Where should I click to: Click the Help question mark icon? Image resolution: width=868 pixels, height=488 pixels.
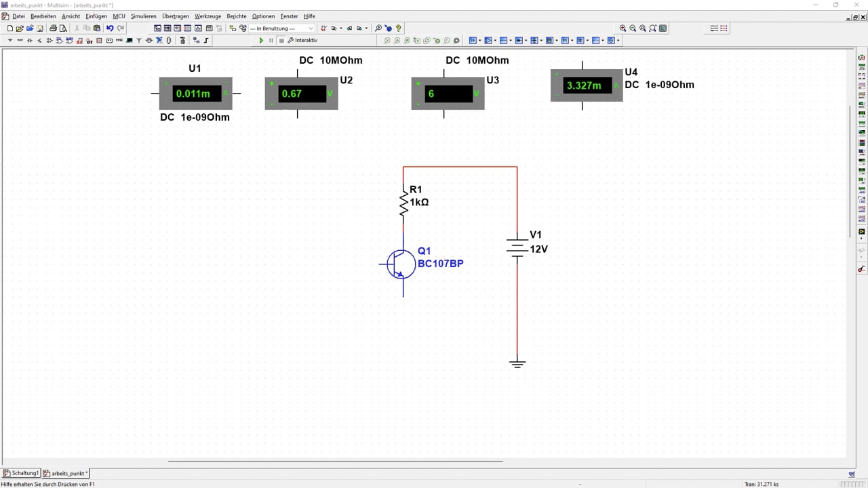click(398, 28)
